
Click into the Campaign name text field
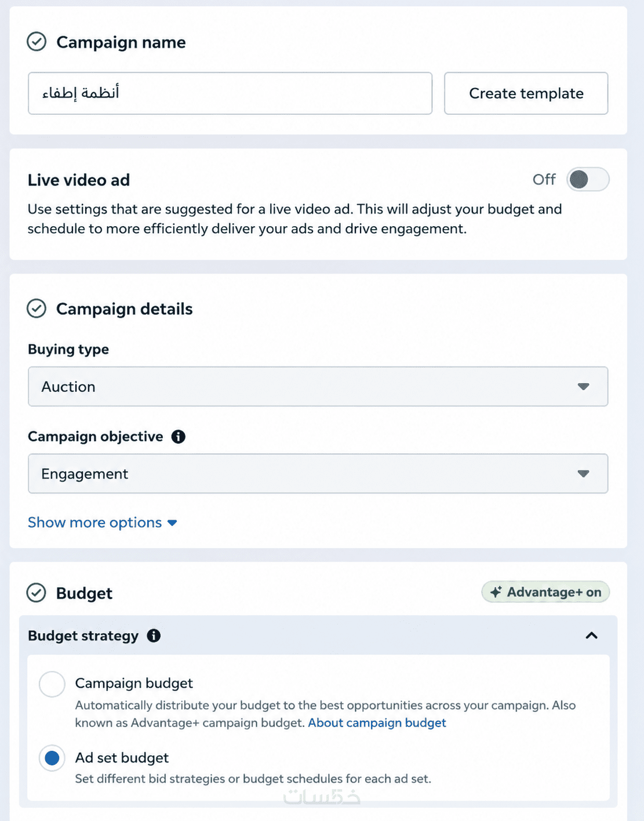point(230,93)
